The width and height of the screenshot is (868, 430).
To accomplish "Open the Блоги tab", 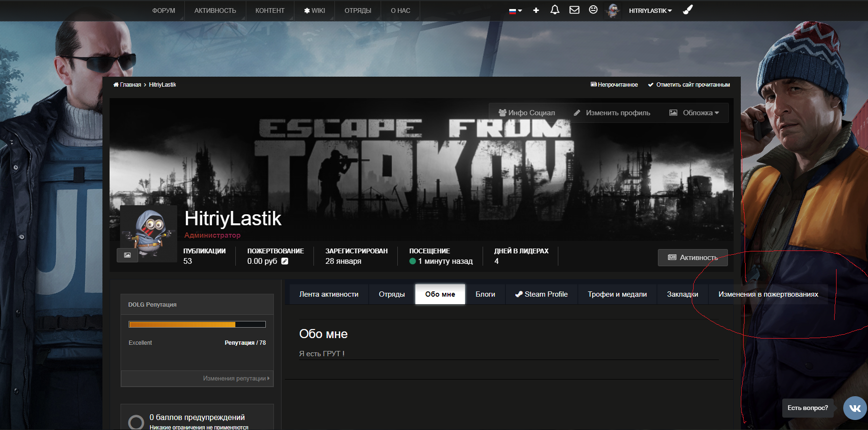I will point(485,294).
